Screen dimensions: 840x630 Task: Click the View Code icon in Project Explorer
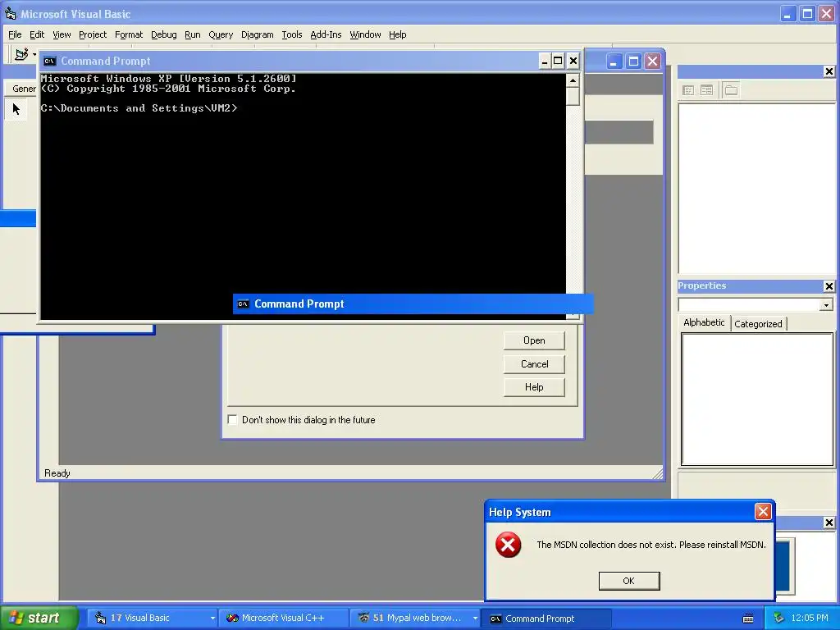(688, 90)
